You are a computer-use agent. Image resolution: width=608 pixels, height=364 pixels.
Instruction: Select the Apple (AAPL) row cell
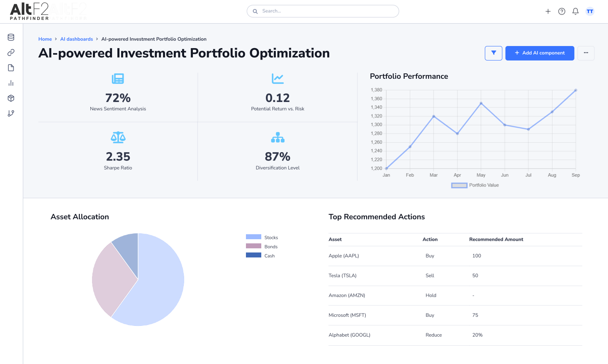(344, 256)
